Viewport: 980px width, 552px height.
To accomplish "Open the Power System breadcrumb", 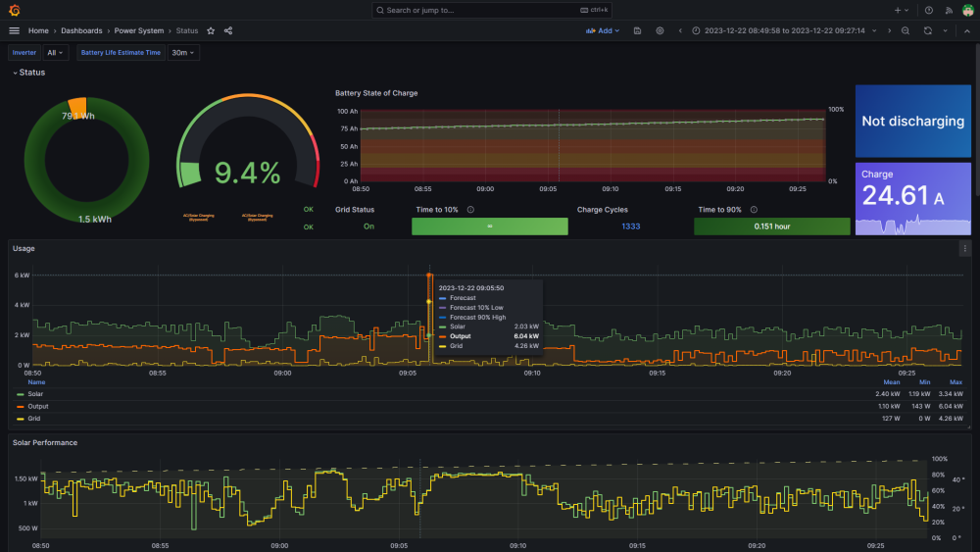I will pyautogui.click(x=139, y=30).
